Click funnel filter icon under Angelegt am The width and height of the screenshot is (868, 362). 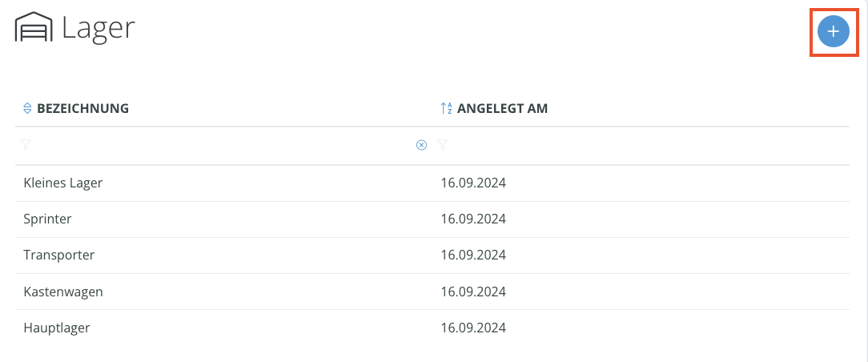click(x=442, y=145)
